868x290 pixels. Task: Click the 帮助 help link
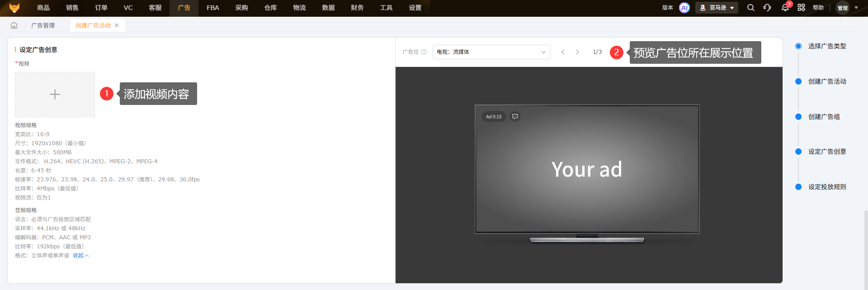coord(818,8)
